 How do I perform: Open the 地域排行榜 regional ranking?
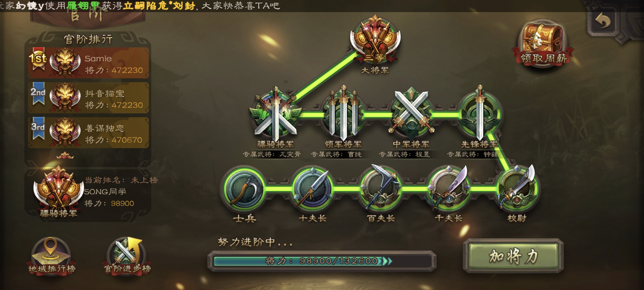coord(51,256)
